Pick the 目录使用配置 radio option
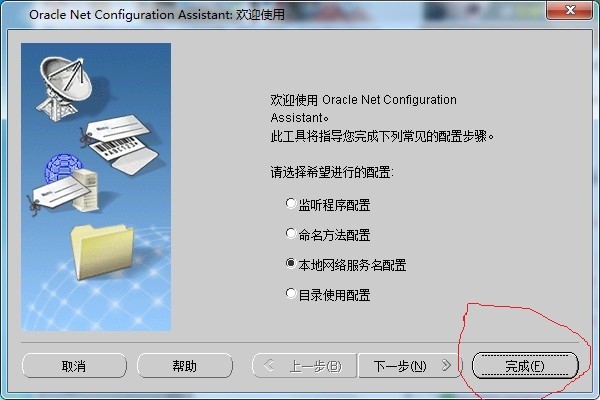Image resolution: width=600 pixels, height=400 pixels. 291,294
